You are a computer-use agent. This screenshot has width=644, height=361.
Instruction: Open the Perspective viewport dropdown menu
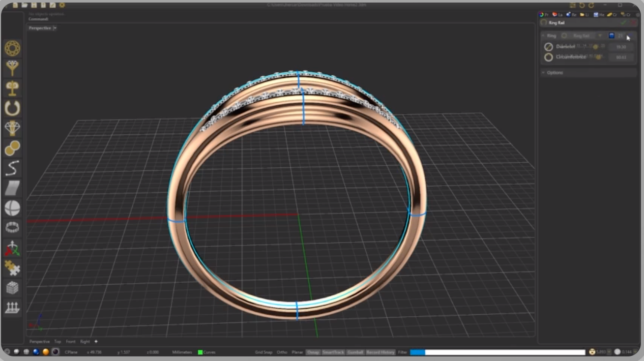pyautogui.click(x=55, y=28)
